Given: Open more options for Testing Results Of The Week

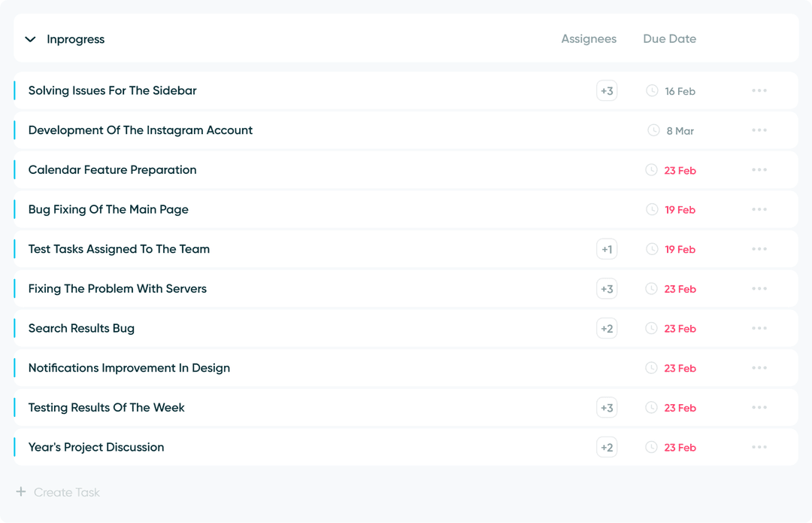Looking at the screenshot, I should pyautogui.click(x=759, y=407).
